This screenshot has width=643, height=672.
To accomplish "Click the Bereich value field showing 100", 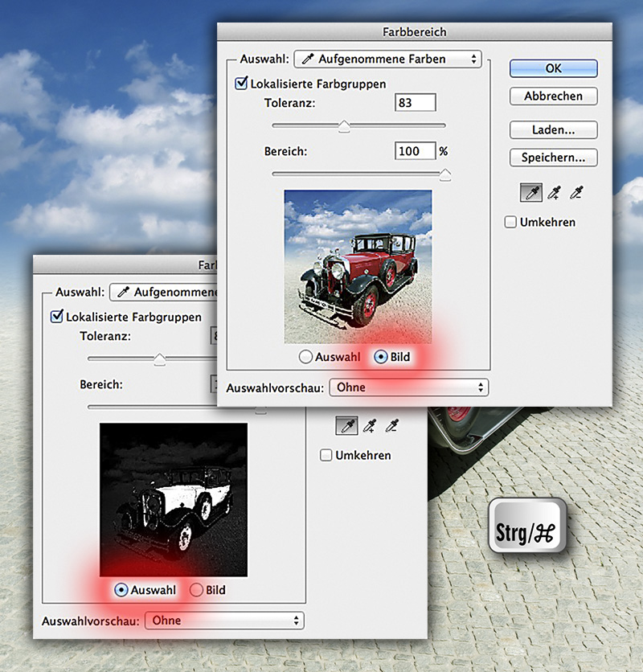I will (x=415, y=151).
